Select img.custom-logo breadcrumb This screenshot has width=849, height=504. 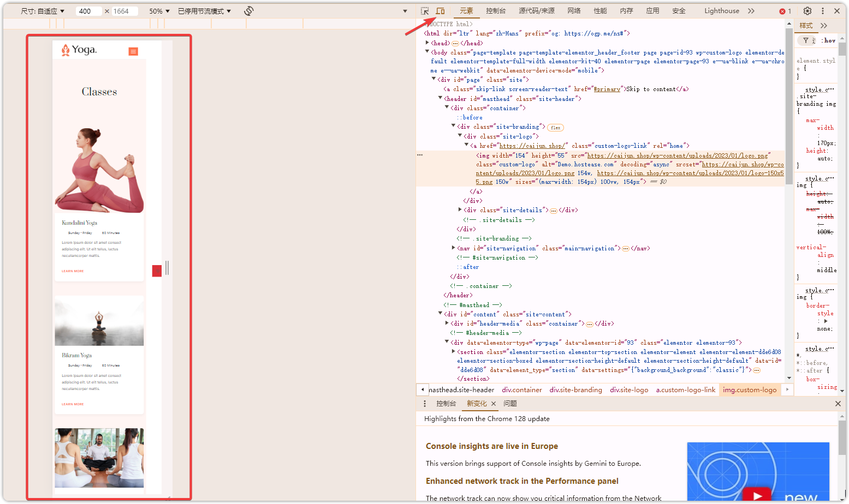[x=750, y=390]
